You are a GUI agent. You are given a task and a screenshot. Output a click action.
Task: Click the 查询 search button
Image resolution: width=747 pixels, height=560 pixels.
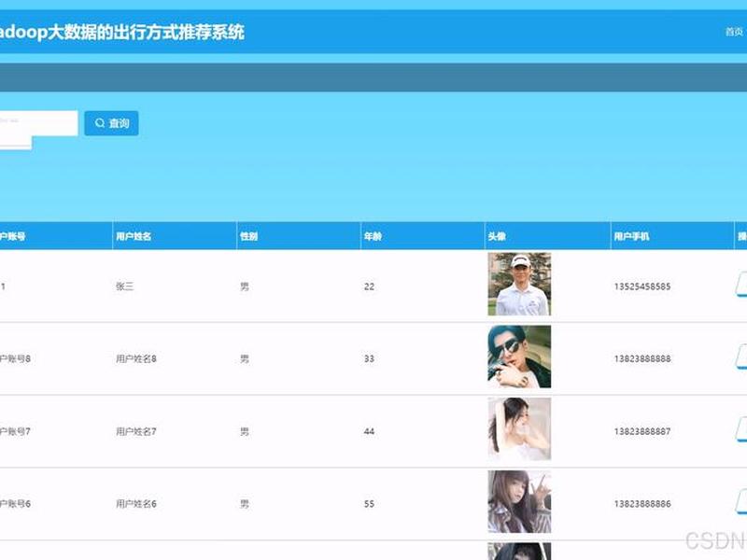111,123
